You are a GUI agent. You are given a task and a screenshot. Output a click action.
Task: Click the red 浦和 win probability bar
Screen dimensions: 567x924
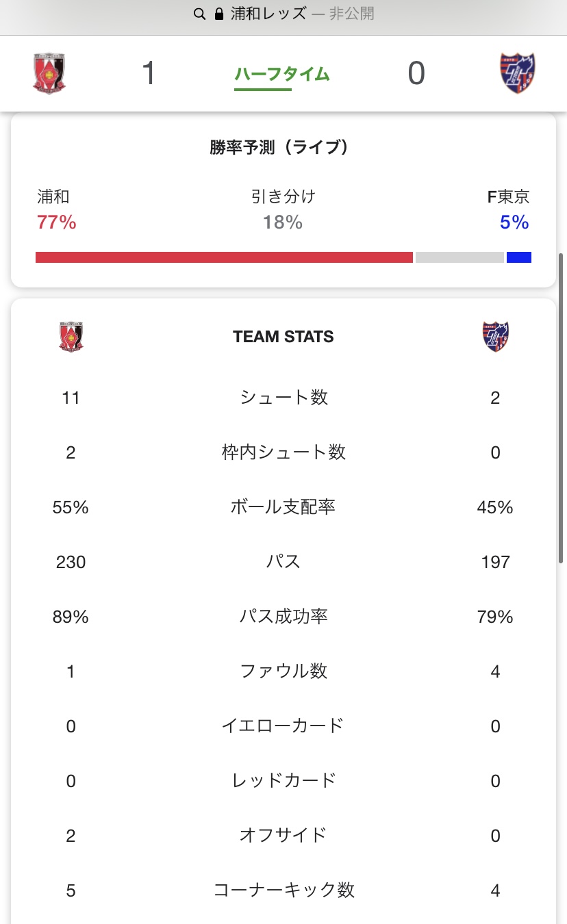(x=224, y=257)
